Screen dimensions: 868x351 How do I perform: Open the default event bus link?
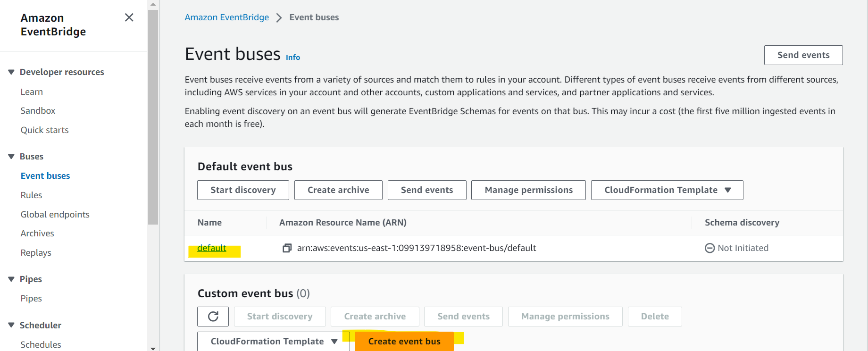pos(212,248)
